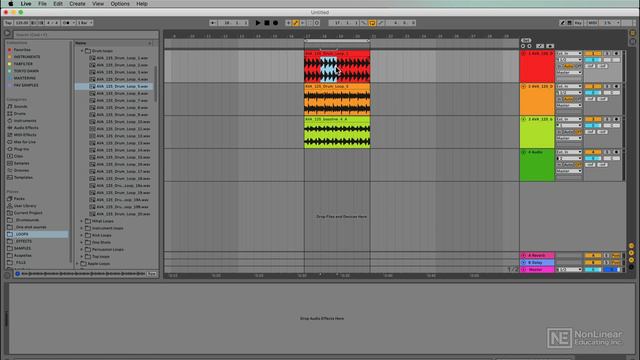Select the EFFECTS folder in Places
Viewport: 640px width, 360px height.
pos(23,241)
